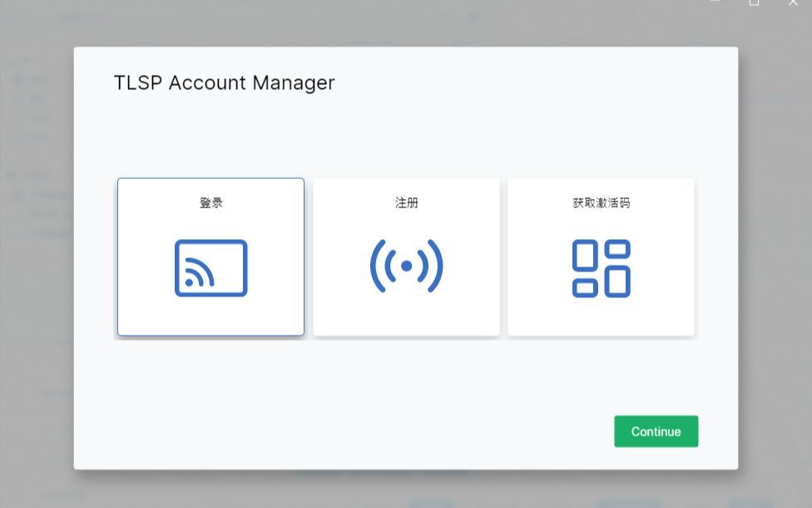Toggle selection of the highlighted login card
The width and height of the screenshot is (812, 508).
(210, 256)
